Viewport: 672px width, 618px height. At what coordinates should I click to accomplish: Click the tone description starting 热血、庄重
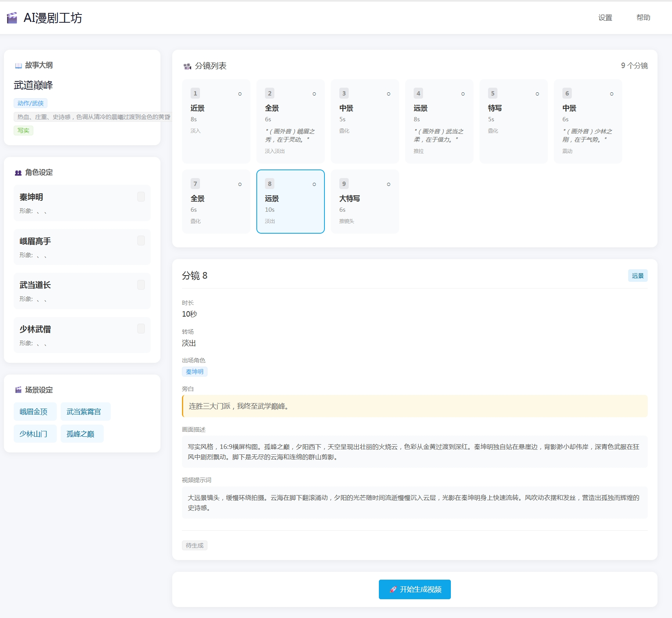[94, 117]
